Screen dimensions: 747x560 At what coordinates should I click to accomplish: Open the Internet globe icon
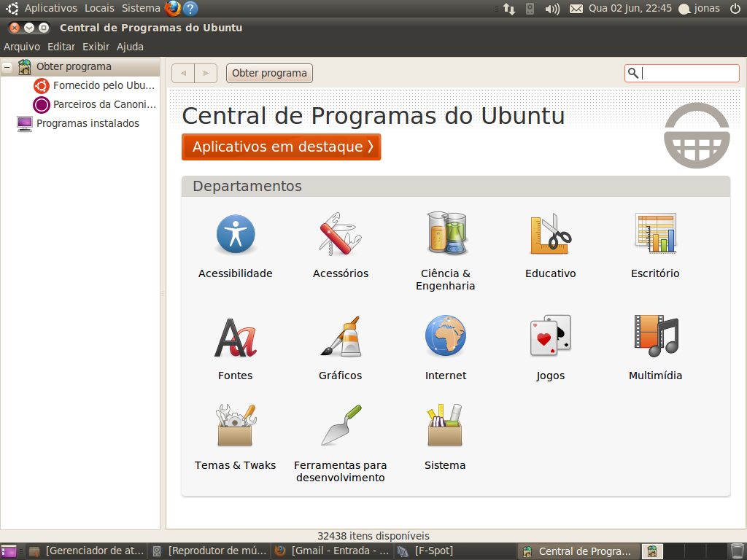pyautogui.click(x=446, y=335)
